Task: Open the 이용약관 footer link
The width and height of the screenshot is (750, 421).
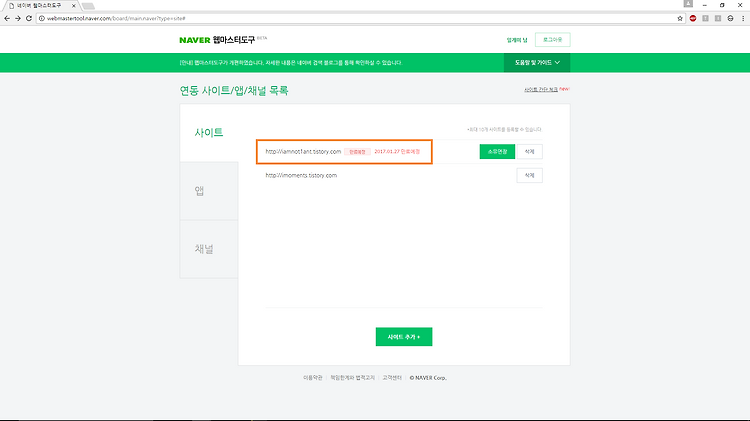Action: [x=313, y=378]
